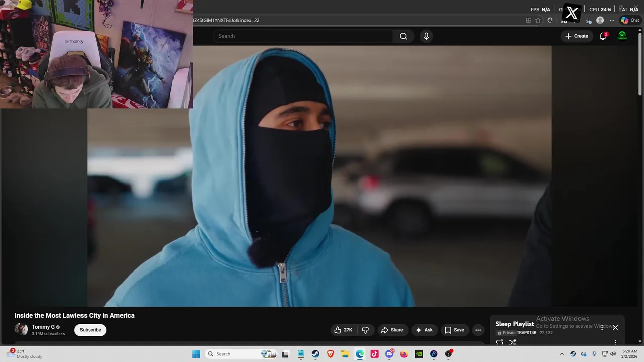Image resolution: width=644 pixels, height=362 pixels.
Task: Open Steam from the taskbar
Action: (315, 354)
